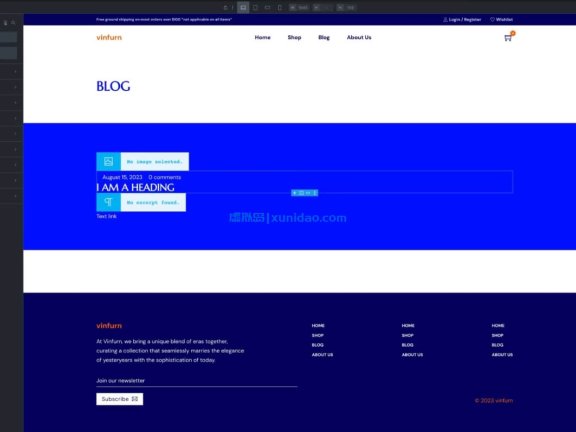Click the vinfurn logo in the footer

pyautogui.click(x=109, y=325)
